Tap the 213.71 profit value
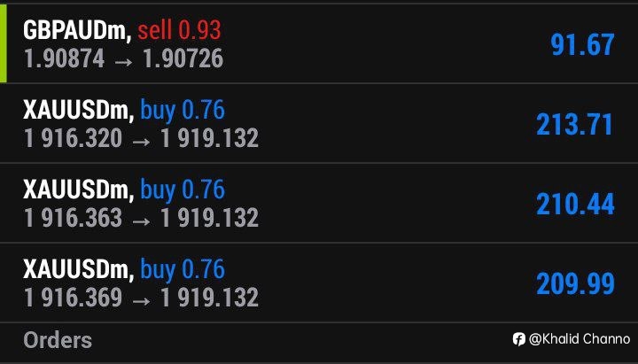Viewport: 638px width, 364px height. click(574, 125)
